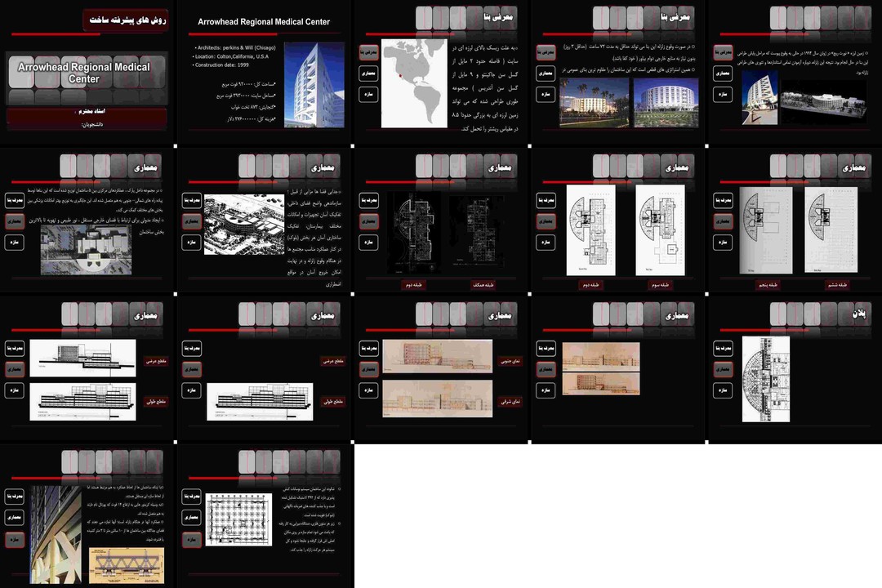Image resolution: width=882 pixels, height=588 pixels.
Task: Select the white scale model image on black background
Action: point(822,102)
